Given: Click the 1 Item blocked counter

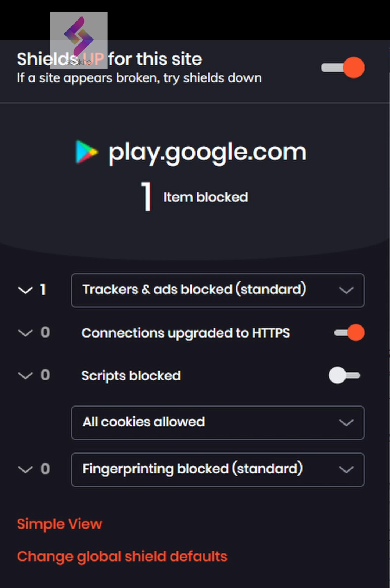Looking at the screenshot, I should (194, 197).
